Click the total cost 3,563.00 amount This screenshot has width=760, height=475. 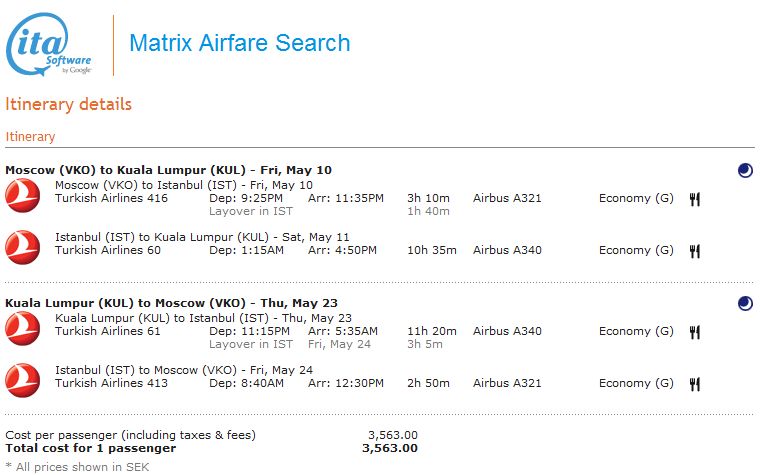[x=389, y=448]
